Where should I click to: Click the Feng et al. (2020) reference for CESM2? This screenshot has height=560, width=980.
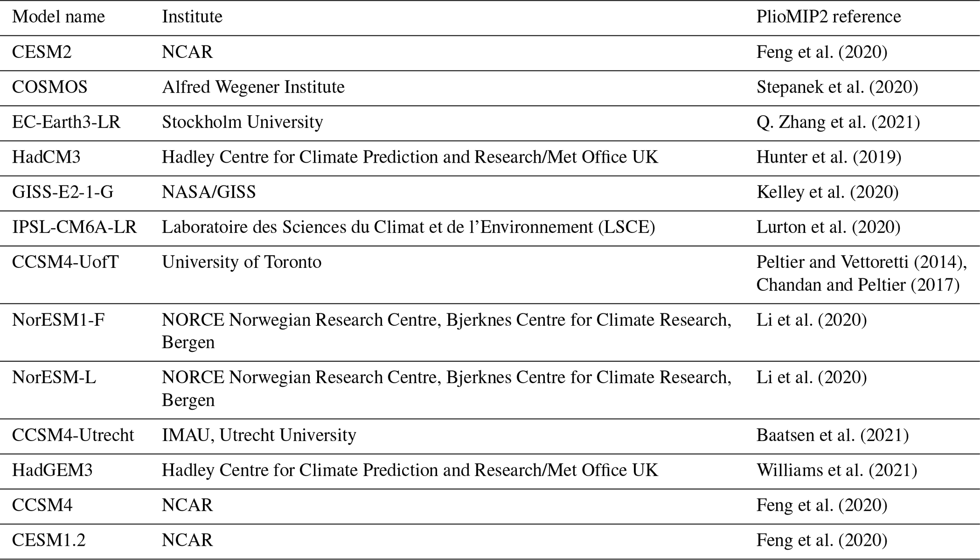point(821,52)
